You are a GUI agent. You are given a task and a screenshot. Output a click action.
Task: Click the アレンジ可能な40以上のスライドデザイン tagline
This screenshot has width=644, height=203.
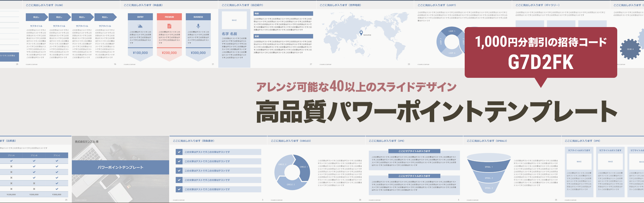click(356, 87)
